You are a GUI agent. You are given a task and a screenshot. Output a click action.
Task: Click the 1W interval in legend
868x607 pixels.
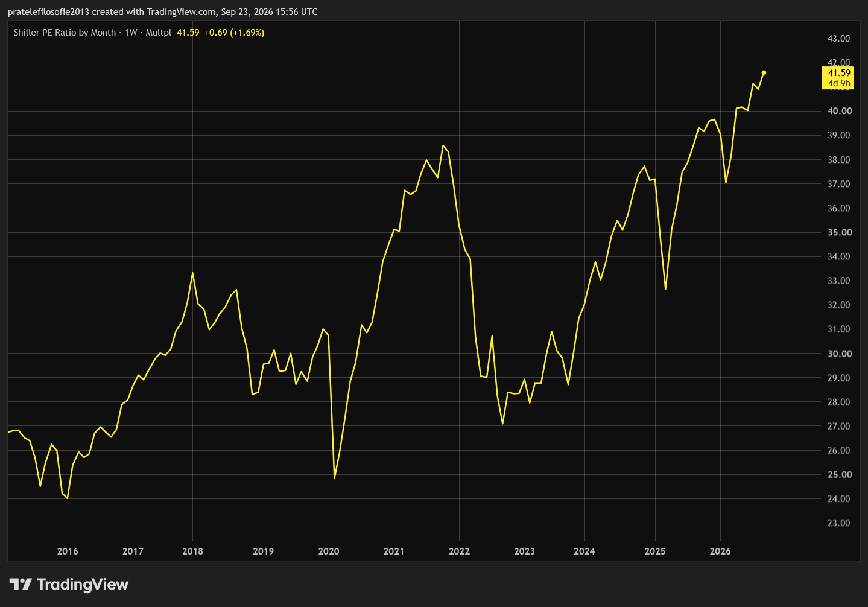tap(131, 33)
